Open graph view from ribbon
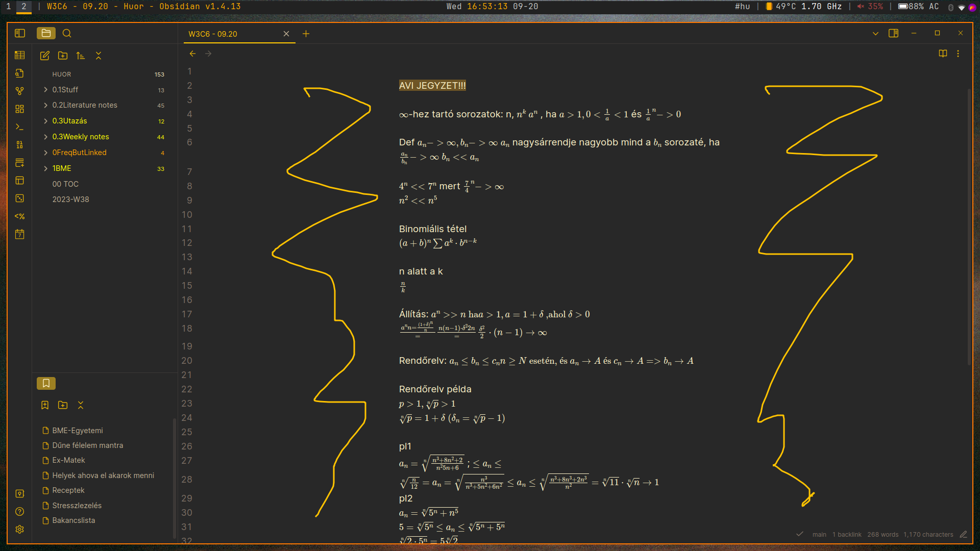This screenshot has height=551, width=980. (x=20, y=91)
